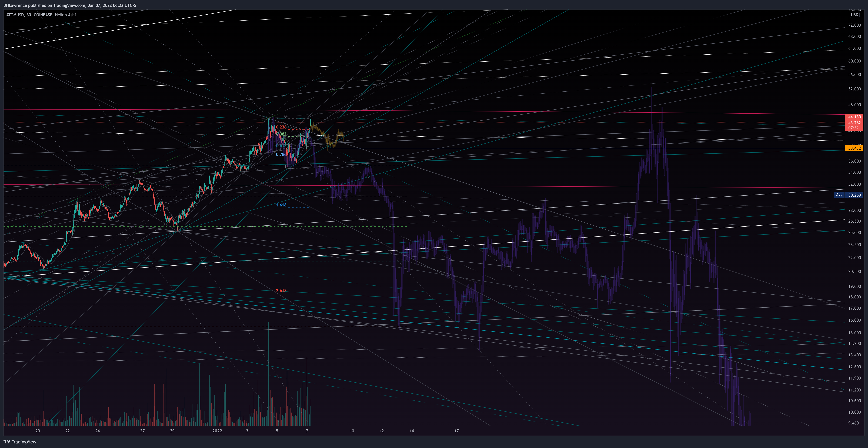Viewport: 868px width, 448px height.
Task: Click date 27 on the time axis
Action: click(142, 431)
